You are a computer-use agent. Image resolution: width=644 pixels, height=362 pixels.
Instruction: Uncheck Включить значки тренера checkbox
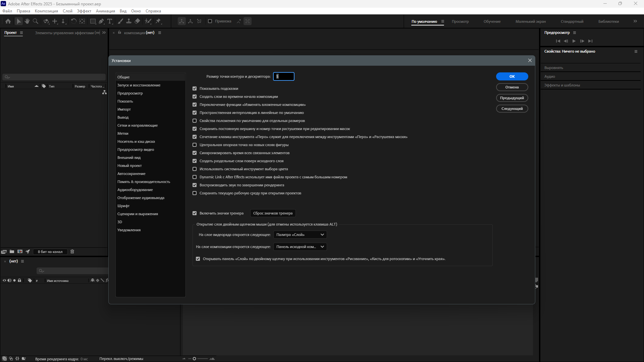[x=195, y=213]
